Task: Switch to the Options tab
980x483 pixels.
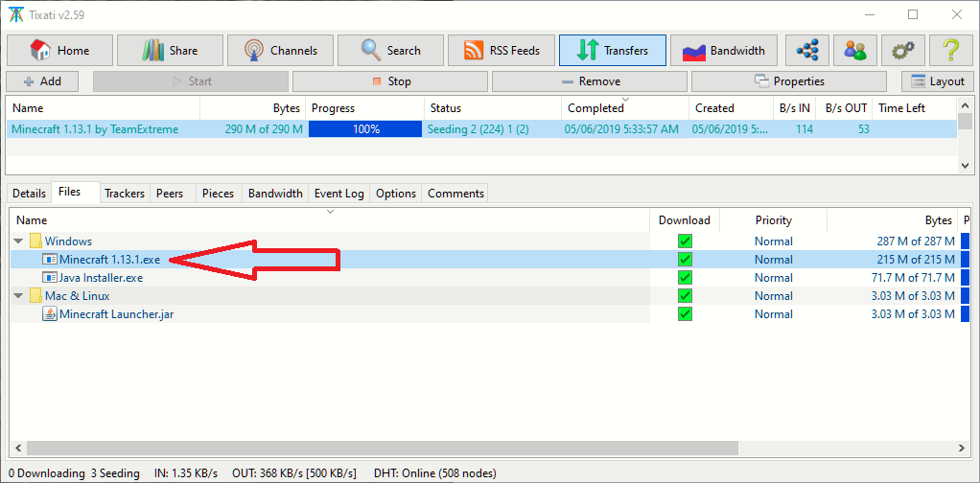Action: (396, 194)
